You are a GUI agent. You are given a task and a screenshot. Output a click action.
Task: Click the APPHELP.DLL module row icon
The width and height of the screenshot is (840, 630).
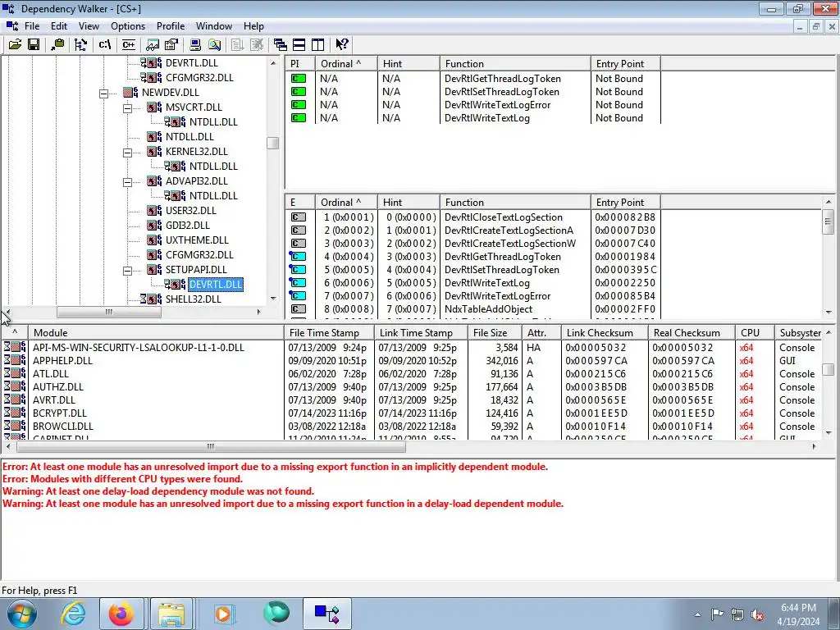pos(15,361)
